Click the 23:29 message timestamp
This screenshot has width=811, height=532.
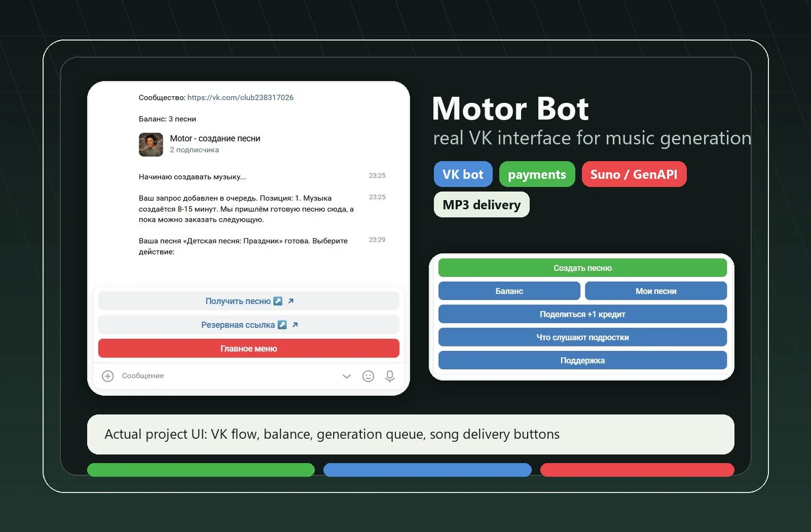pos(377,240)
